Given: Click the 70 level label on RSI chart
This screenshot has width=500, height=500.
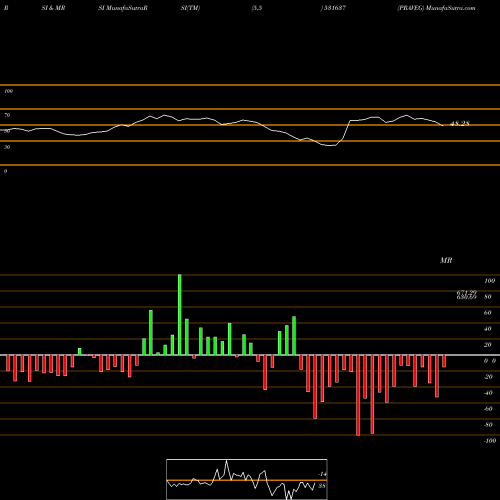Looking at the screenshot, I should [7, 115].
